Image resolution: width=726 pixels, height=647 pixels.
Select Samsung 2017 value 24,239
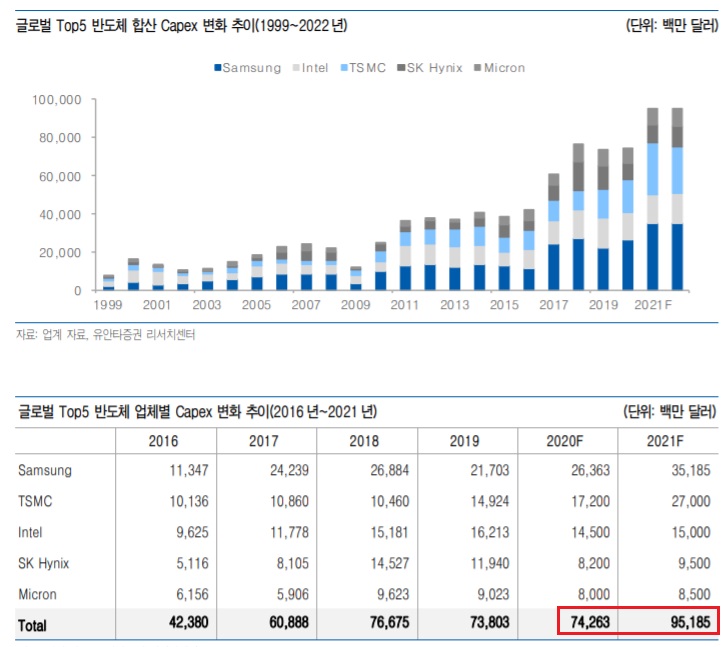(x=289, y=471)
